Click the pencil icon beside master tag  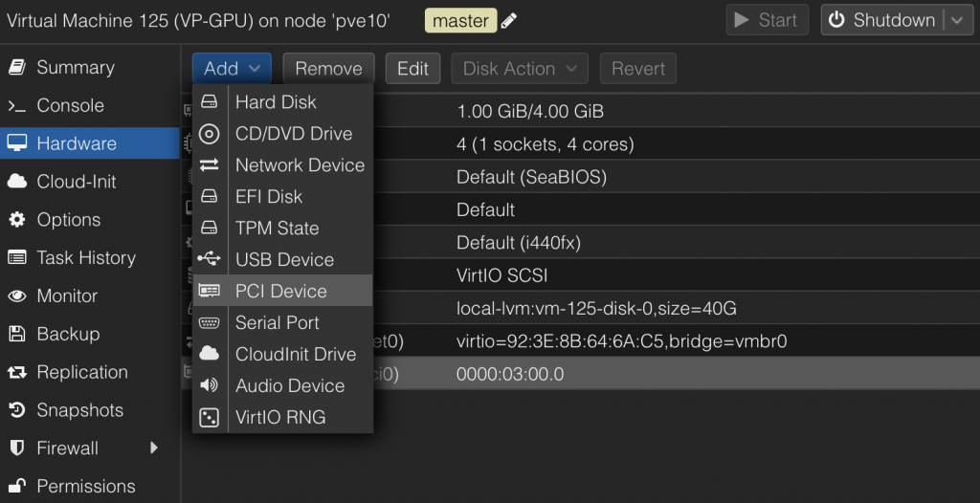pos(509,20)
